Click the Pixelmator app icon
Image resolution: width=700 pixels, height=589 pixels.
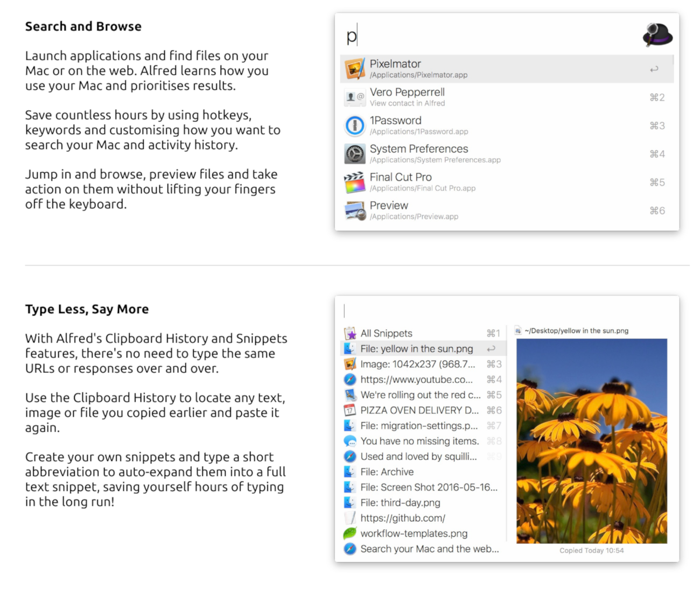point(355,69)
